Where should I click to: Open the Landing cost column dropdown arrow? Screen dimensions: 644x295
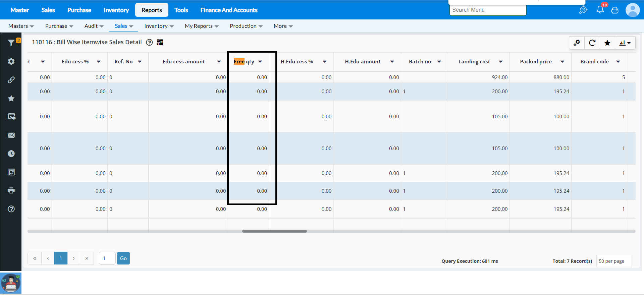pyautogui.click(x=500, y=62)
